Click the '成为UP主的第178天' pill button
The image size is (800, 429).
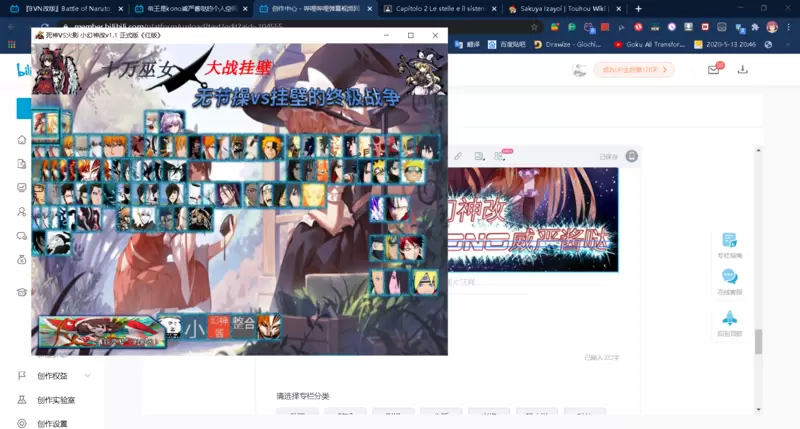(634, 70)
